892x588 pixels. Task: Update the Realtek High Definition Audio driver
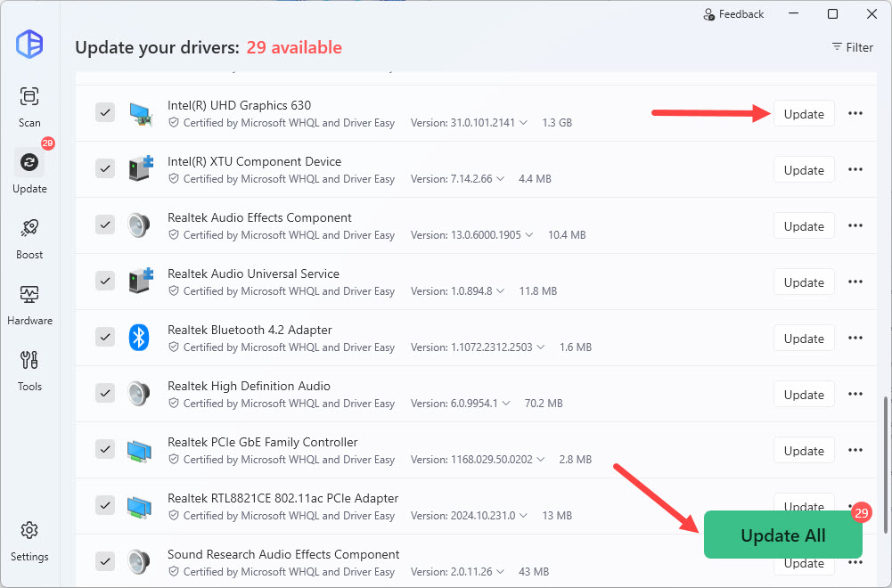[x=804, y=395]
